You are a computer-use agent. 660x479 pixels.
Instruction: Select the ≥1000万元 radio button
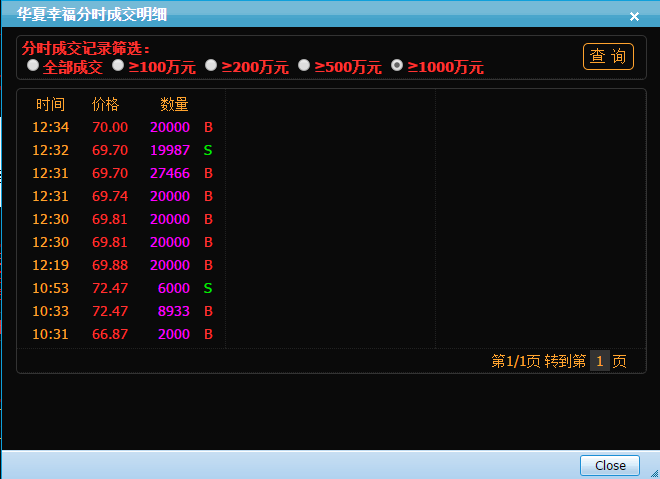(397, 66)
